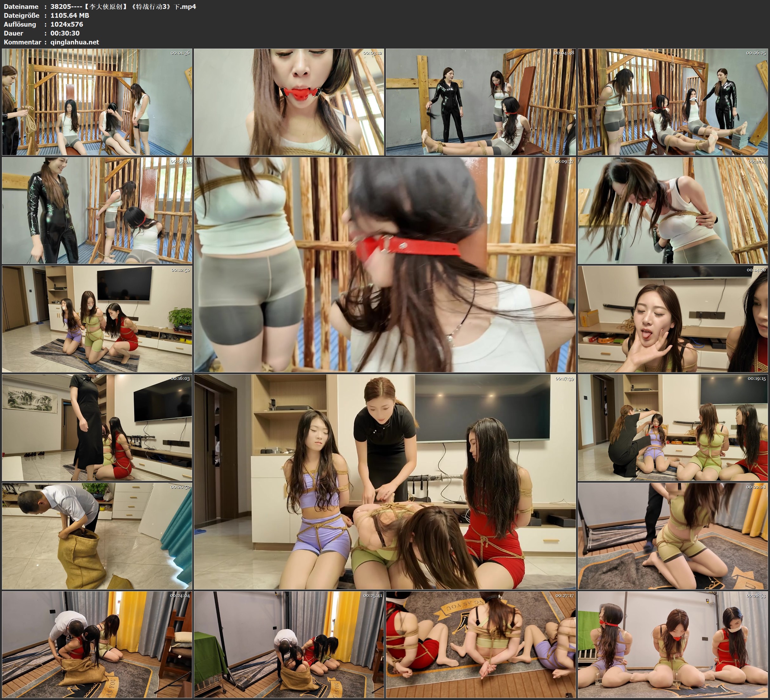Click the thumbnail at 00:11:14

click(673, 210)
